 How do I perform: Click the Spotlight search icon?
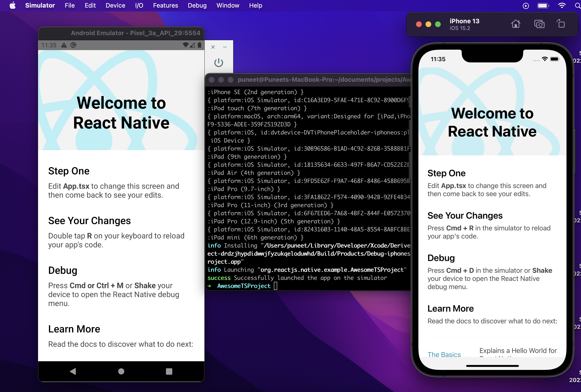(x=578, y=6)
